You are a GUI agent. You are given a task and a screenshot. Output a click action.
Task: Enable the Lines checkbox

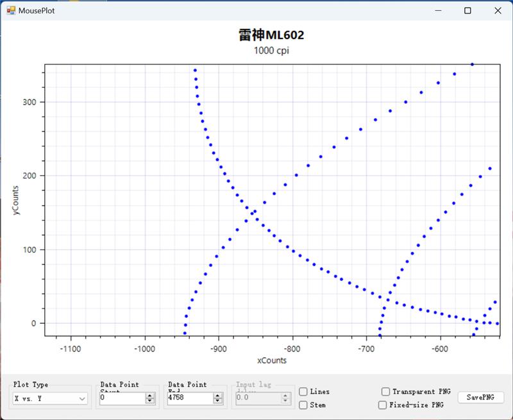(303, 392)
